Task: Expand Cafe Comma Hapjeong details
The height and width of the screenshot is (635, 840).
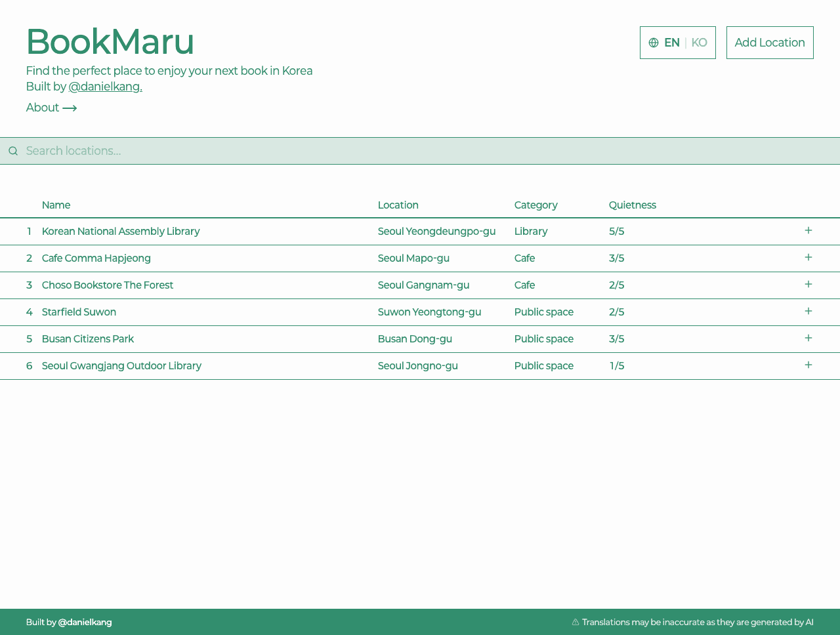Action: (x=808, y=257)
